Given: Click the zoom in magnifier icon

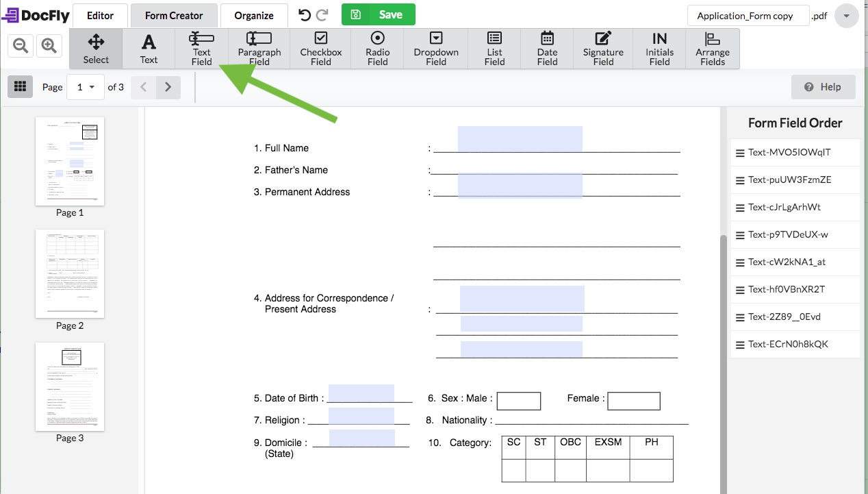Looking at the screenshot, I should point(49,46).
